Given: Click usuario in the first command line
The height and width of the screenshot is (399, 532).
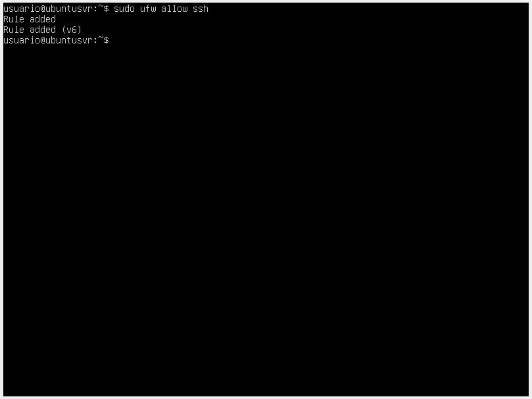Looking at the screenshot, I should coord(22,9).
